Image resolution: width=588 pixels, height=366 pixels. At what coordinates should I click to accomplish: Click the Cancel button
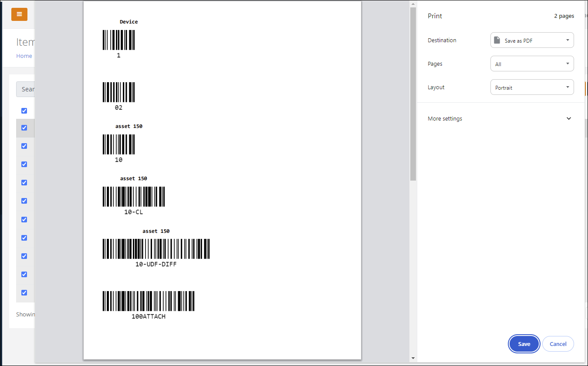point(558,344)
